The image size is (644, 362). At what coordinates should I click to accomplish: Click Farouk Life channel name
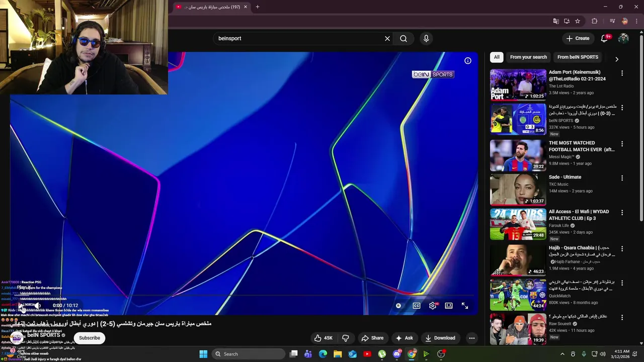(x=558, y=225)
